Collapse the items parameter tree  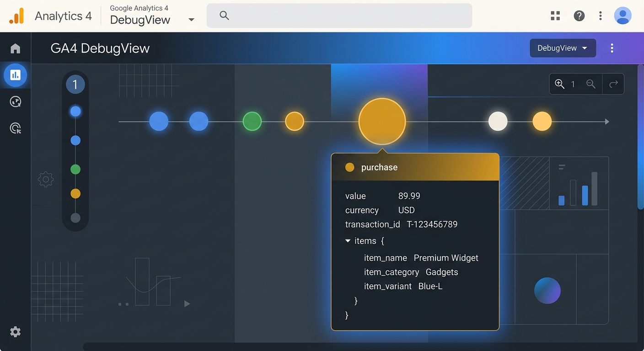pos(348,241)
